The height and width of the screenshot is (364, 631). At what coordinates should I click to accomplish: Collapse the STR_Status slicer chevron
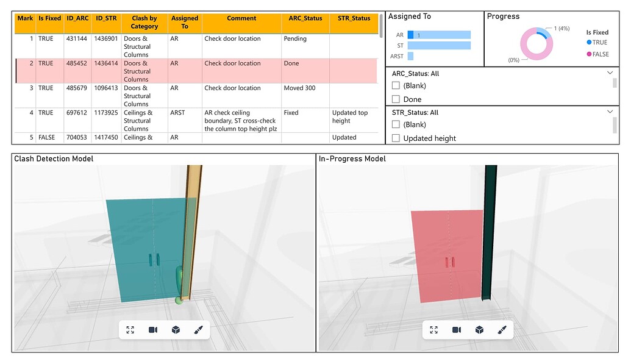[610, 112]
